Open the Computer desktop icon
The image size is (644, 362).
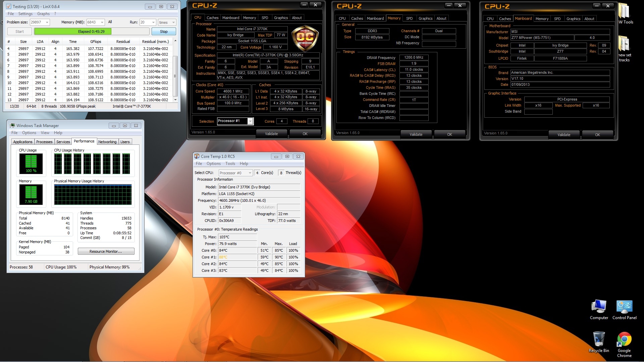[x=599, y=310]
